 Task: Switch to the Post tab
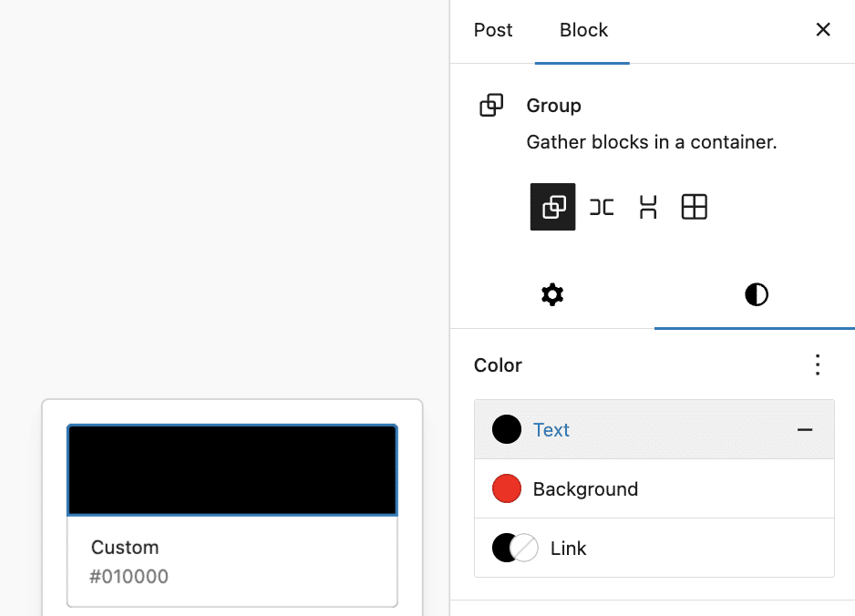[x=493, y=30]
